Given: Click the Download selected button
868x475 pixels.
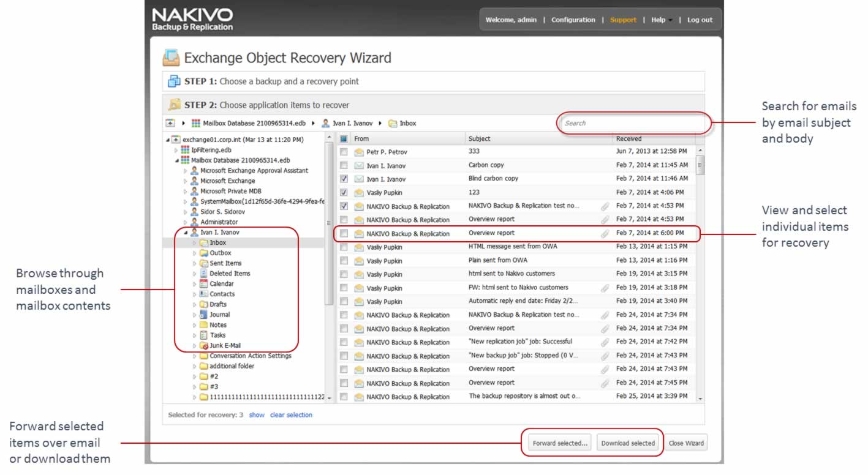Looking at the screenshot, I should (628, 443).
